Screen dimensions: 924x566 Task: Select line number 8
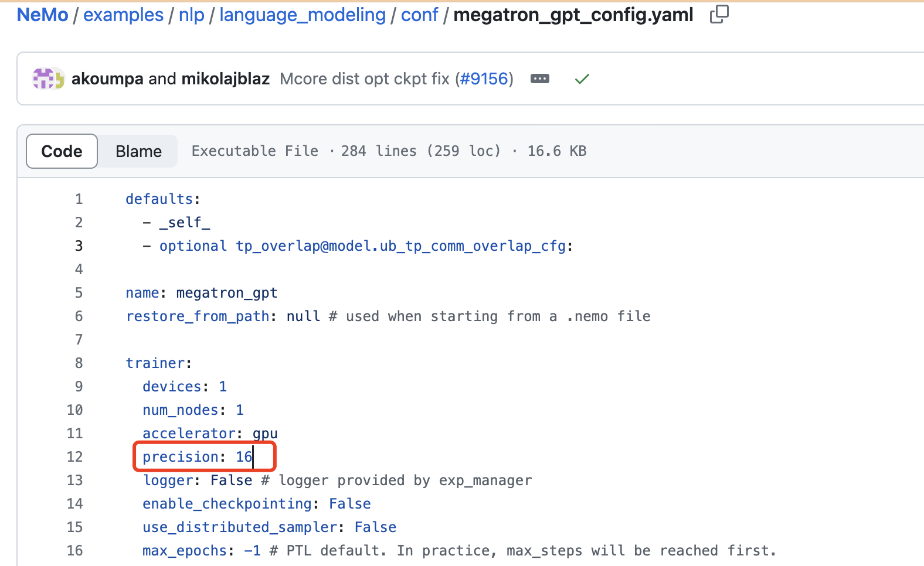coord(79,363)
